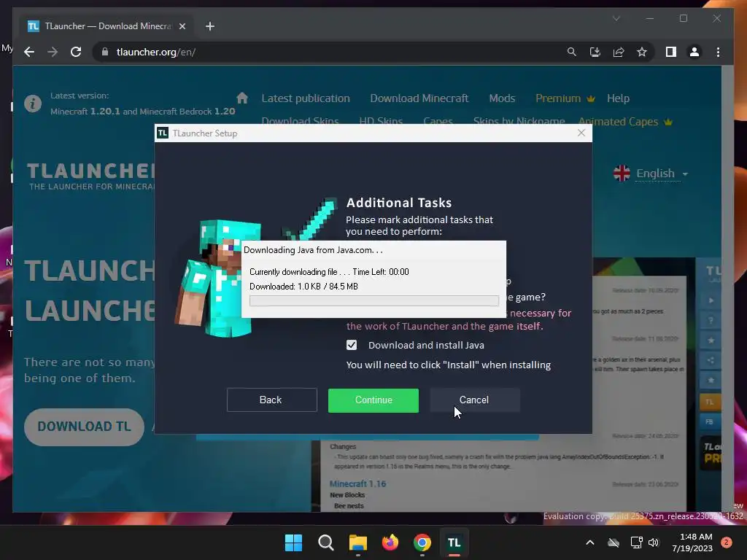Image resolution: width=747 pixels, height=560 pixels.
Task: Open the notification badge showing 2
Action: (x=726, y=542)
